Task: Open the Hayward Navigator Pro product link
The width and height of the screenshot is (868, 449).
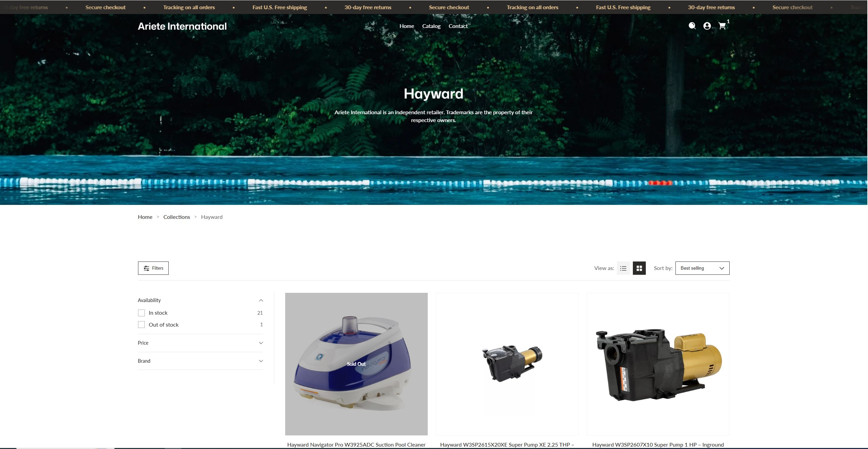Action: click(x=356, y=445)
